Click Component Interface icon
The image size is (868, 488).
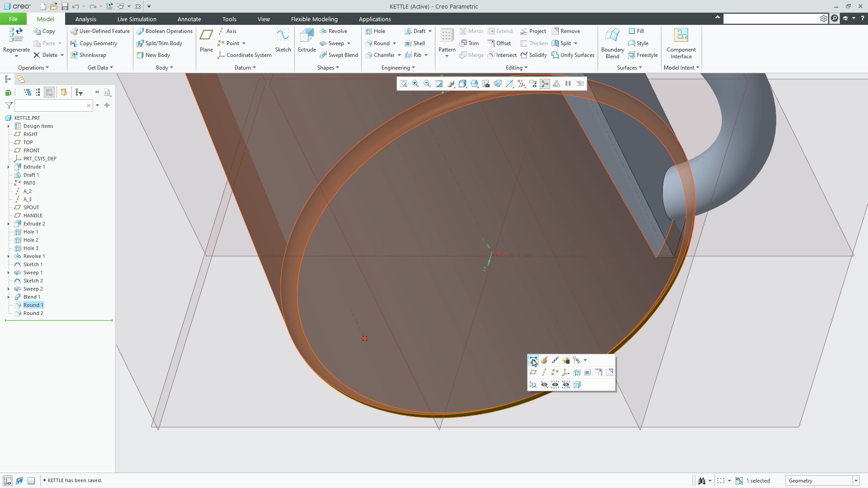click(681, 35)
